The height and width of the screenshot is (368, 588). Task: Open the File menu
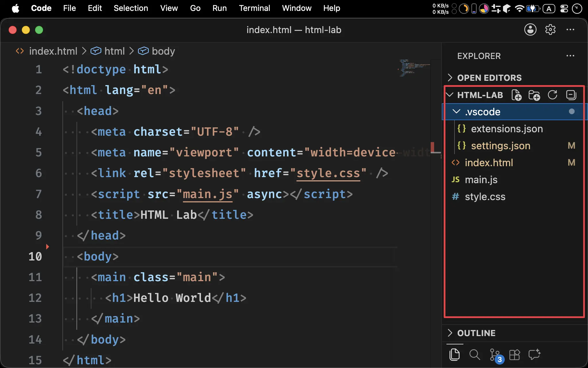pos(69,8)
